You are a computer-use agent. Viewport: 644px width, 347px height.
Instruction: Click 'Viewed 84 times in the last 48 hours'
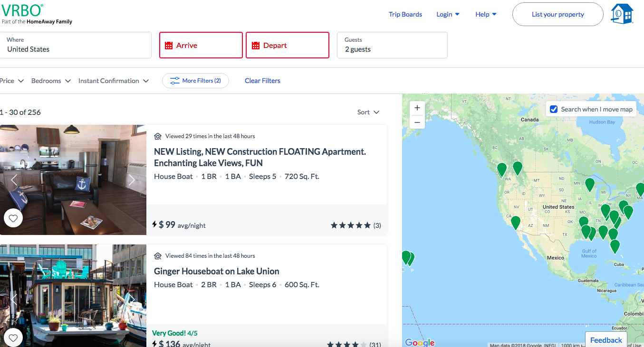pyautogui.click(x=210, y=256)
